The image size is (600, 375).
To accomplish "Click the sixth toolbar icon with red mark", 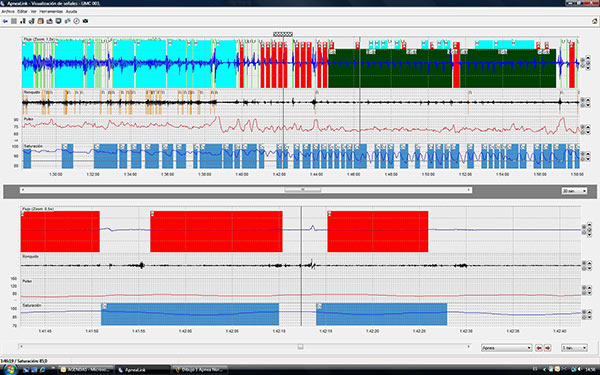I will [49, 21].
